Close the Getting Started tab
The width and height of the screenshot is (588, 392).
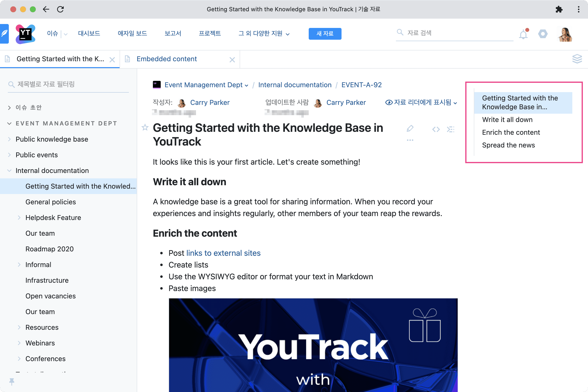tap(112, 60)
